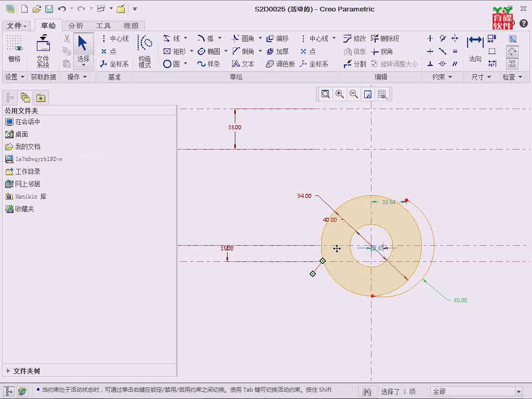532x399 pixels.
Task: Choose the Rectangle (矩形) tool
Action: pos(175,51)
